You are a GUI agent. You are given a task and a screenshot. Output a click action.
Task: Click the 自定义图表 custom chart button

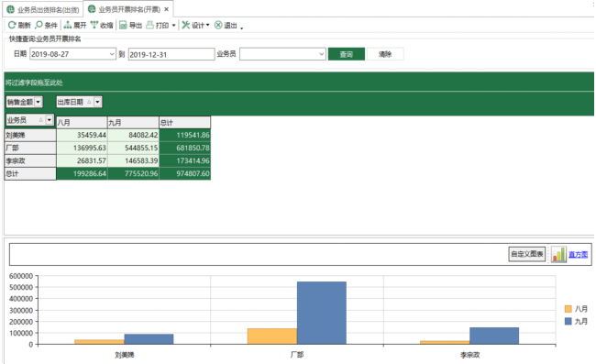click(527, 254)
